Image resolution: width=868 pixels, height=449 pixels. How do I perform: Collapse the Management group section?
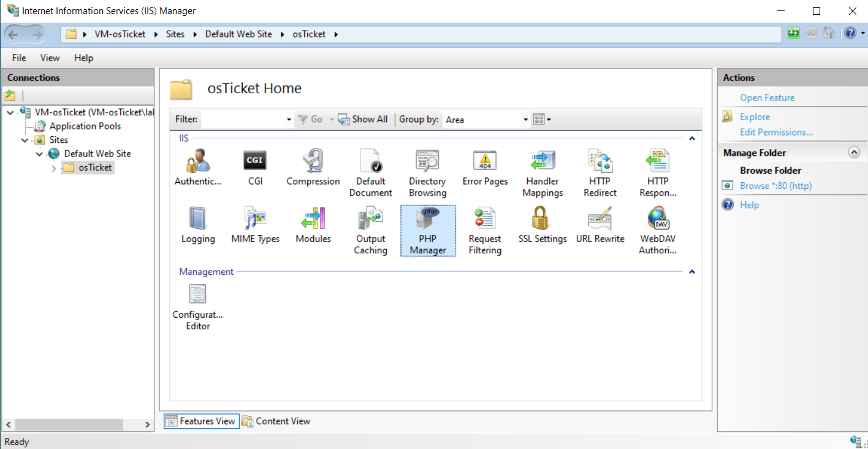click(692, 272)
